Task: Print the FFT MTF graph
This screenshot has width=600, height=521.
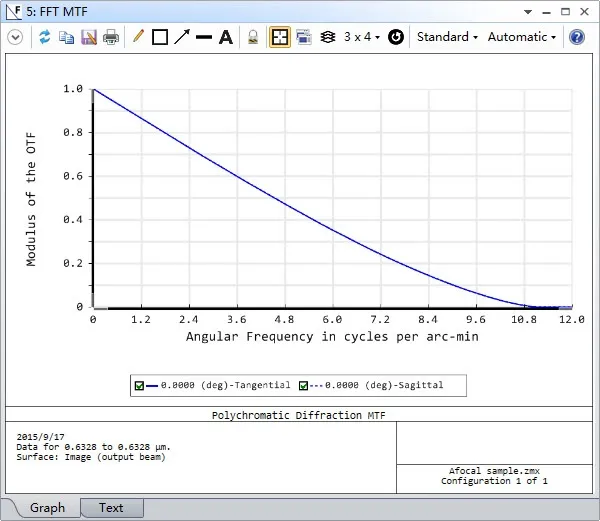Action: click(x=111, y=37)
